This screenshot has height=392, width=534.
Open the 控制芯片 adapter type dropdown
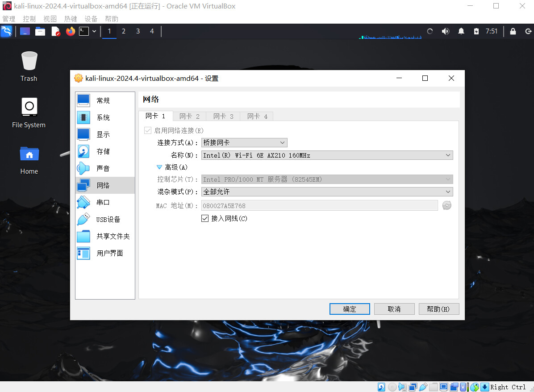327,179
